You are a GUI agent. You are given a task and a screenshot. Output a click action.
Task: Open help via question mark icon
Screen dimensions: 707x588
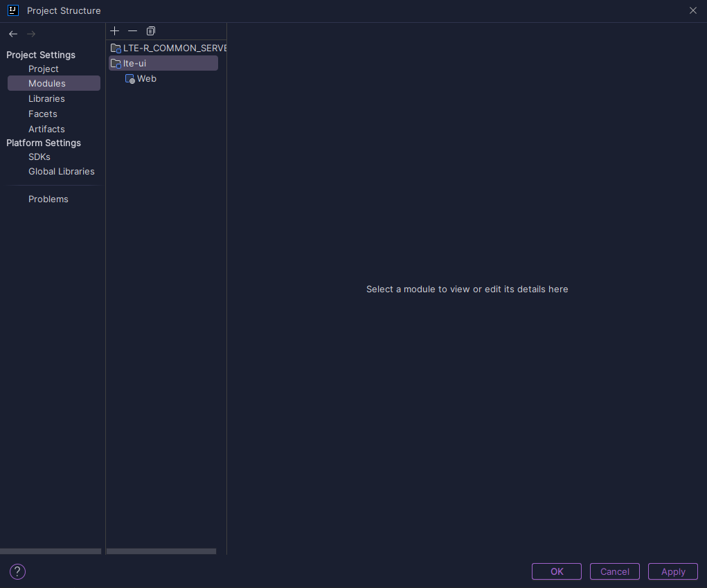[x=17, y=571]
